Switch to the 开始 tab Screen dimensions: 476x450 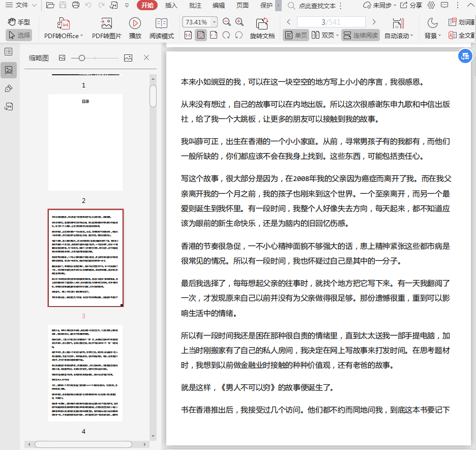click(x=147, y=6)
